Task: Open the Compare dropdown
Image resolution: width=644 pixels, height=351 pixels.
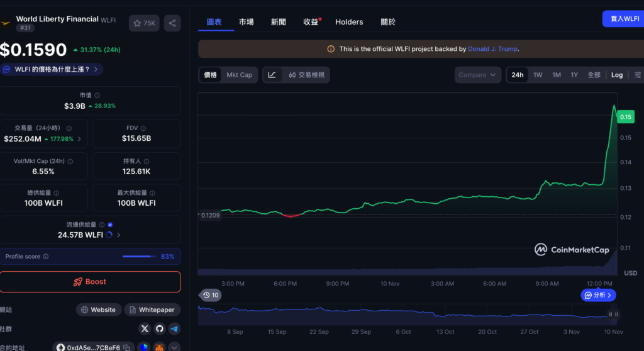Action: coord(477,75)
